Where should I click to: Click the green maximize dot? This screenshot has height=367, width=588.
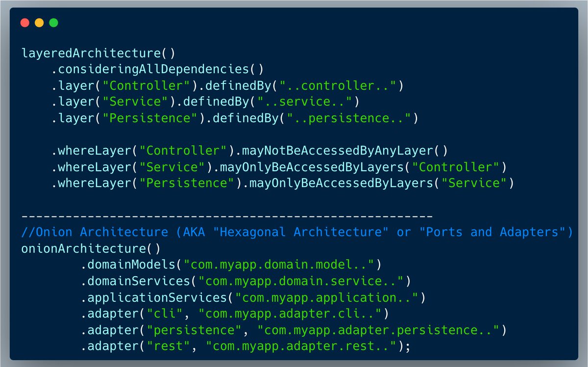pyautogui.click(x=53, y=23)
